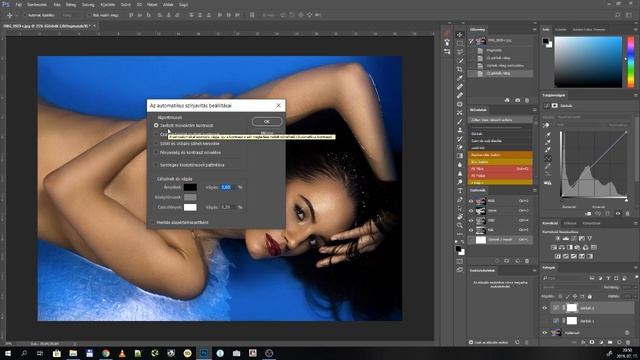
Task: Toggle visibility of top Curves layer
Action: 544,308
